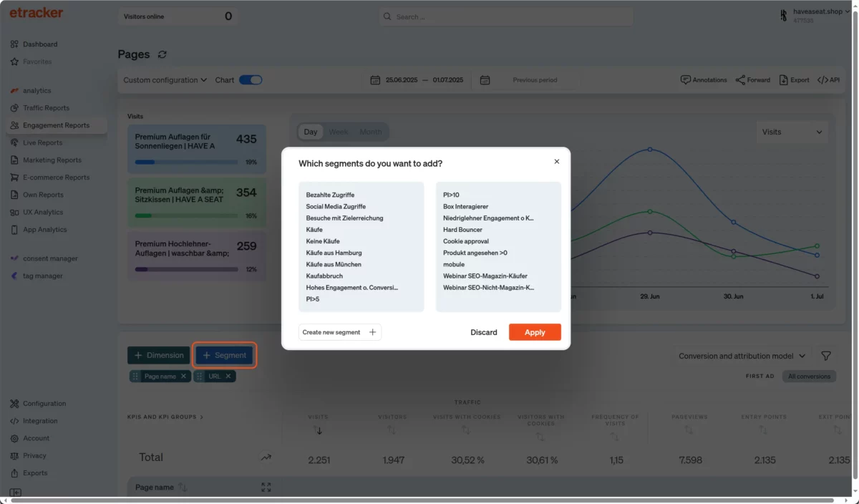Open Favorites in the sidebar
This screenshot has height=504, width=859.
pyautogui.click(x=37, y=62)
